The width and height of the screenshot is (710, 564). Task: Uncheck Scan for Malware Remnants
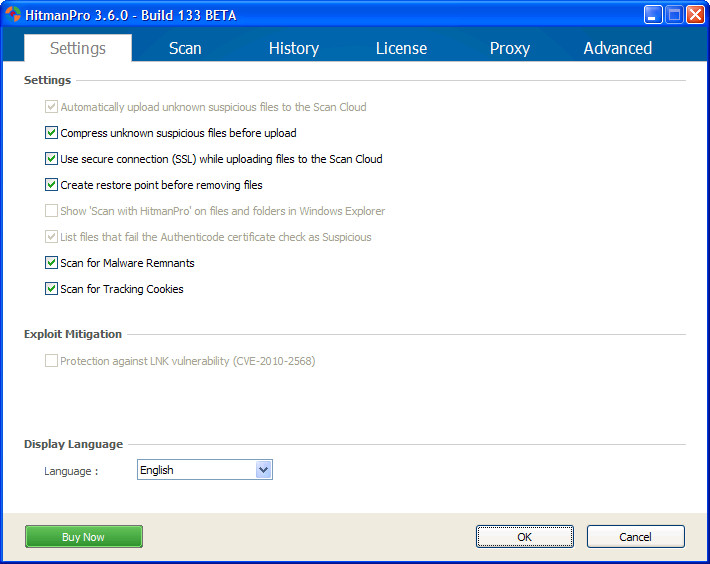coord(51,263)
